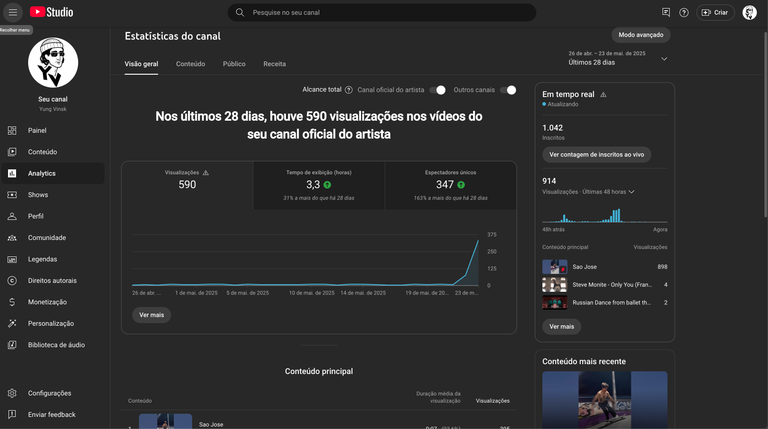This screenshot has width=768, height=429.
Task: Click the Configurações gear icon
Action: (x=12, y=393)
